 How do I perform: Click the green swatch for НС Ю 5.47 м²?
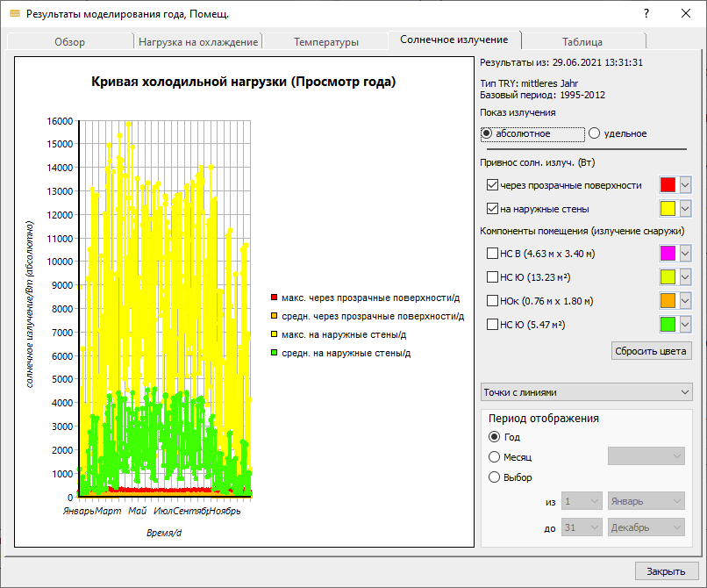(x=668, y=325)
